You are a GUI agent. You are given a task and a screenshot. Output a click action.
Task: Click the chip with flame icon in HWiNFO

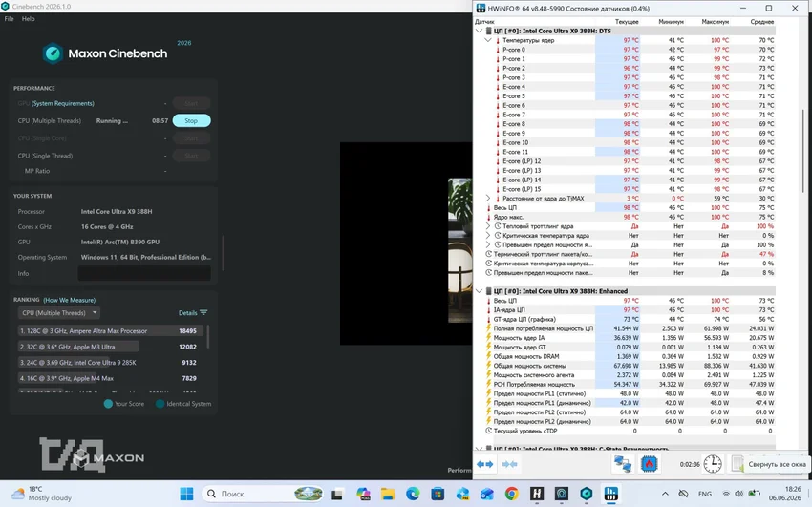tap(649, 464)
